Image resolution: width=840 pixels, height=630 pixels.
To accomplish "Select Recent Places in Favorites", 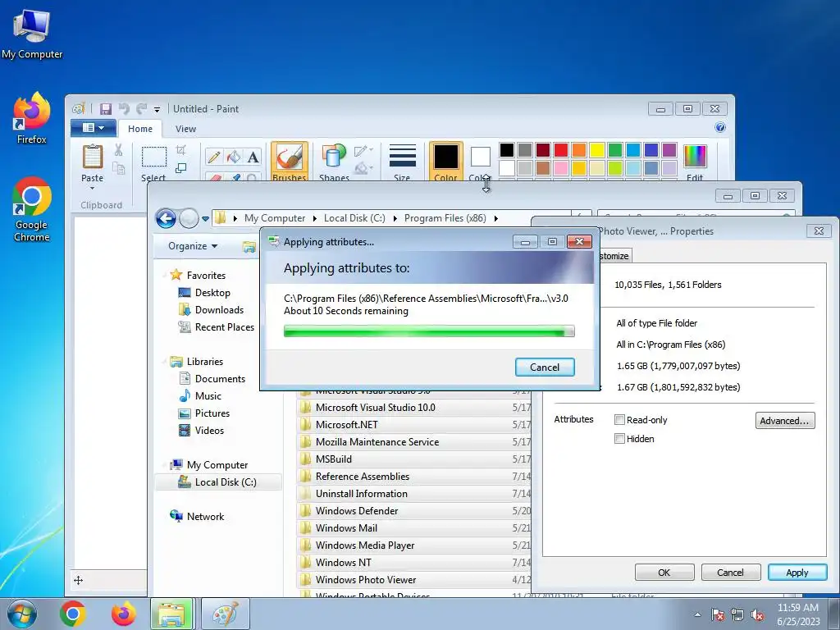I will [225, 326].
